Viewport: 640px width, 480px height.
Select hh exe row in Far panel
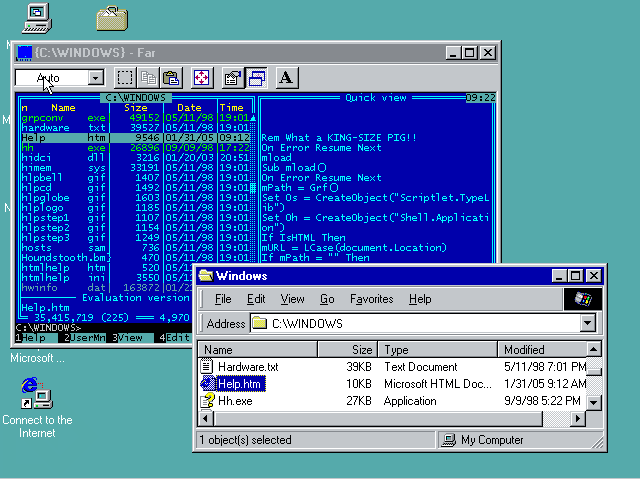pos(136,148)
